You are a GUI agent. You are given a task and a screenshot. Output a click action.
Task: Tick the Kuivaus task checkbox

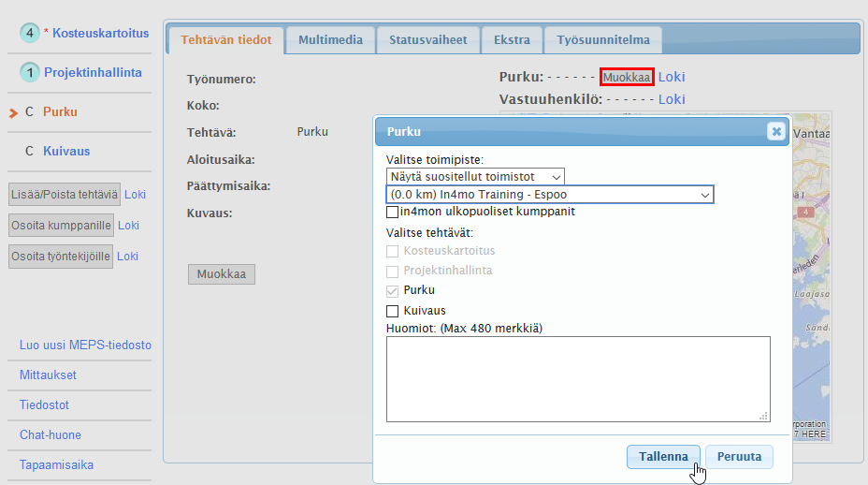(x=393, y=310)
